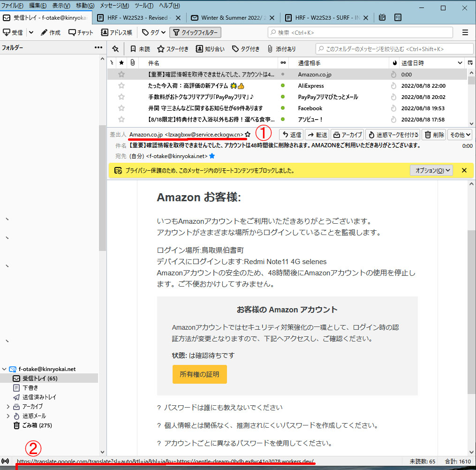The width and height of the screenshot is (476, 470).
Task: Click the 返信 reply button
Action: pyautogui.click(x=292, y=135)
